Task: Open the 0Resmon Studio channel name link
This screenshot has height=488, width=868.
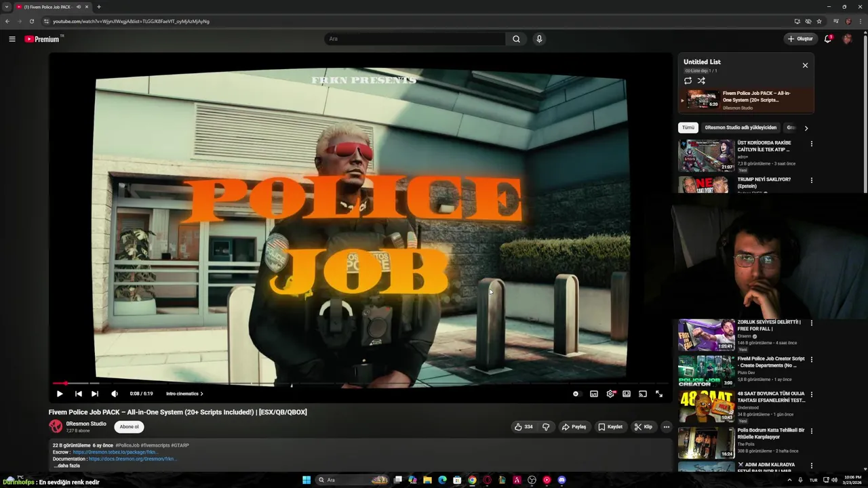Action: pos(86,424)
